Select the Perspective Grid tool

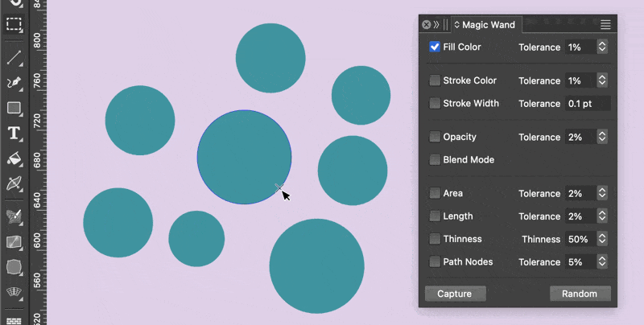point(14,291)
